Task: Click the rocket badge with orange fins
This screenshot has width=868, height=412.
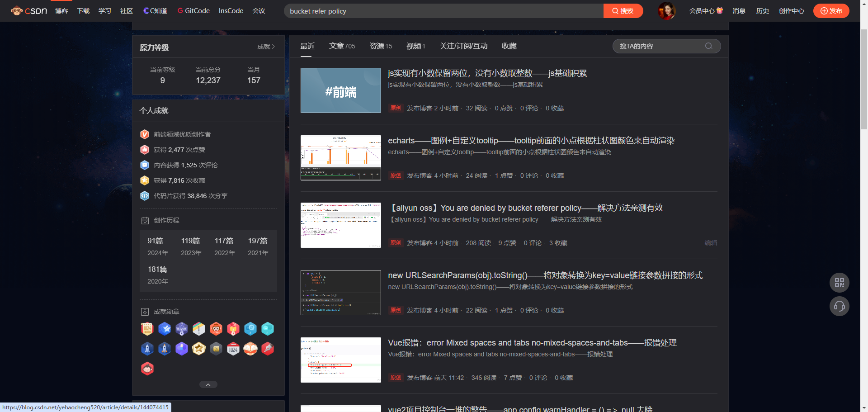Action: pos(165,349)
